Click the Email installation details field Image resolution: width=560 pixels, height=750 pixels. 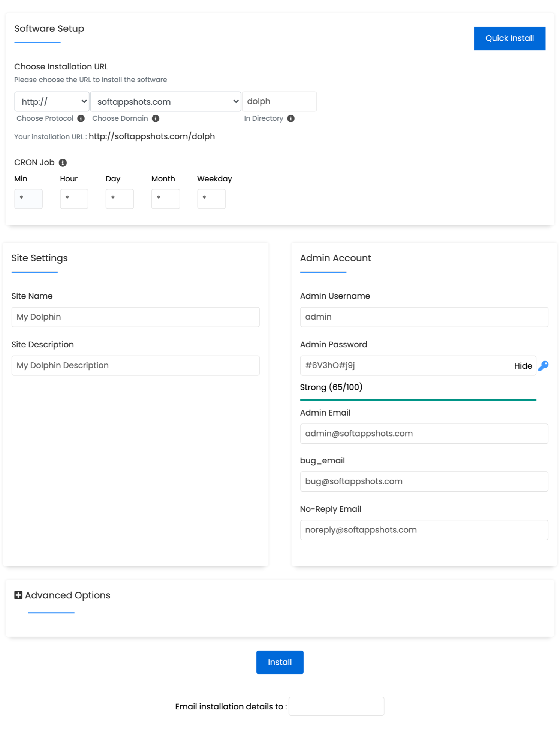coord(336,706)
